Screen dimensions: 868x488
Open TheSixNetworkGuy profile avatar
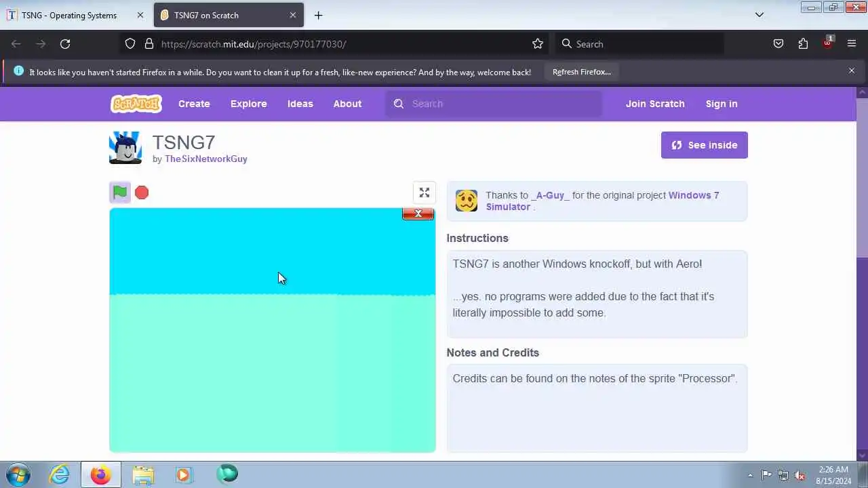pos(125,148)
